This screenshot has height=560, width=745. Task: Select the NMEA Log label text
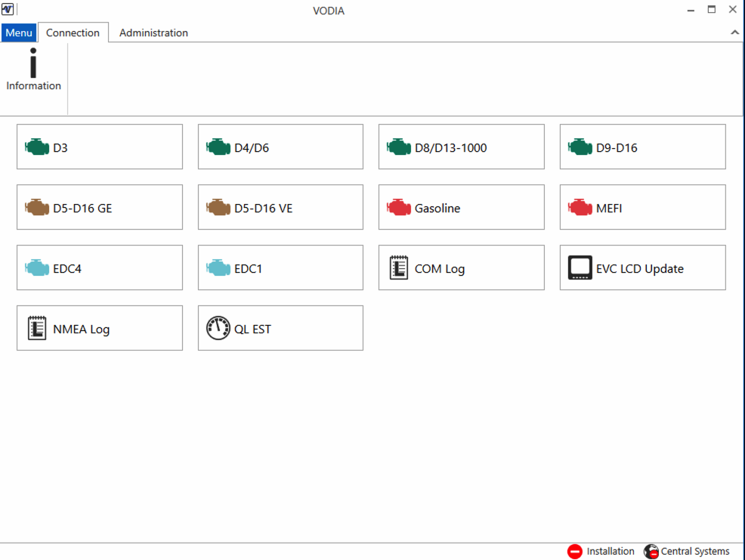point(82,329)
